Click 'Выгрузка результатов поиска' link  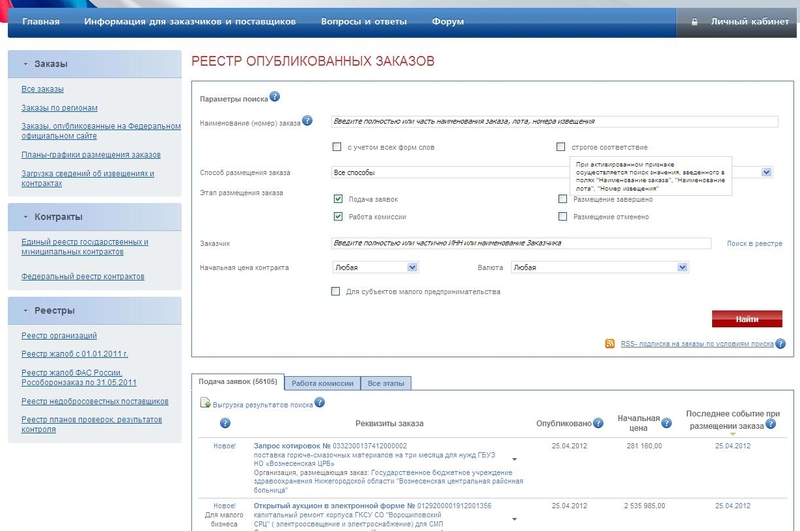click(263, 405)
